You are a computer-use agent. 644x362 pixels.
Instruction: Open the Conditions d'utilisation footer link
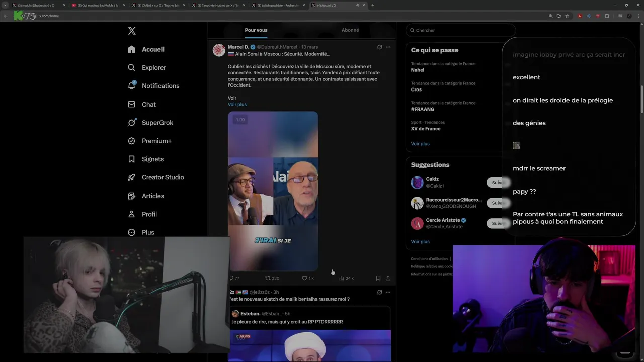(x=429, y=259)
